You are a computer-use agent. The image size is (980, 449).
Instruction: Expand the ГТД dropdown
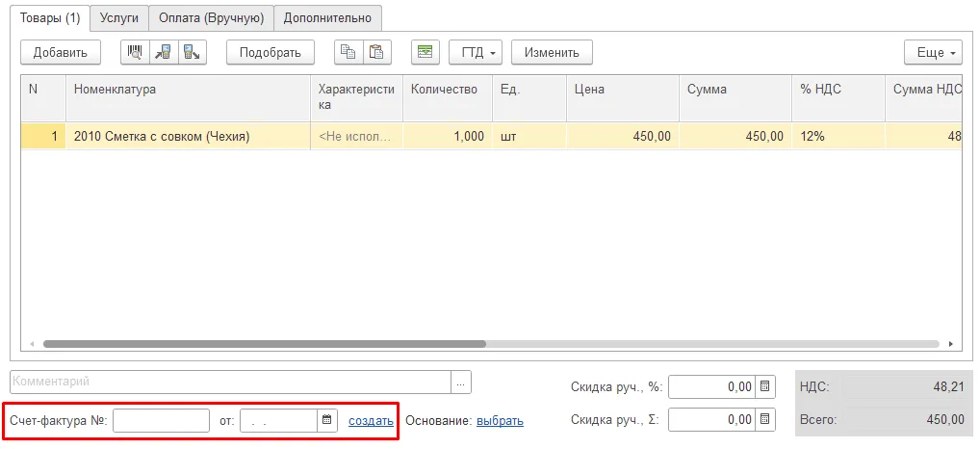point(476,53)
